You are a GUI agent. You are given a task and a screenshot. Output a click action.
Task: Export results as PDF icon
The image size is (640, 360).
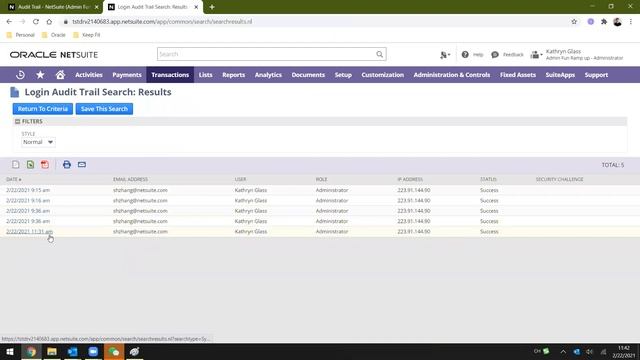pos(45,164)
